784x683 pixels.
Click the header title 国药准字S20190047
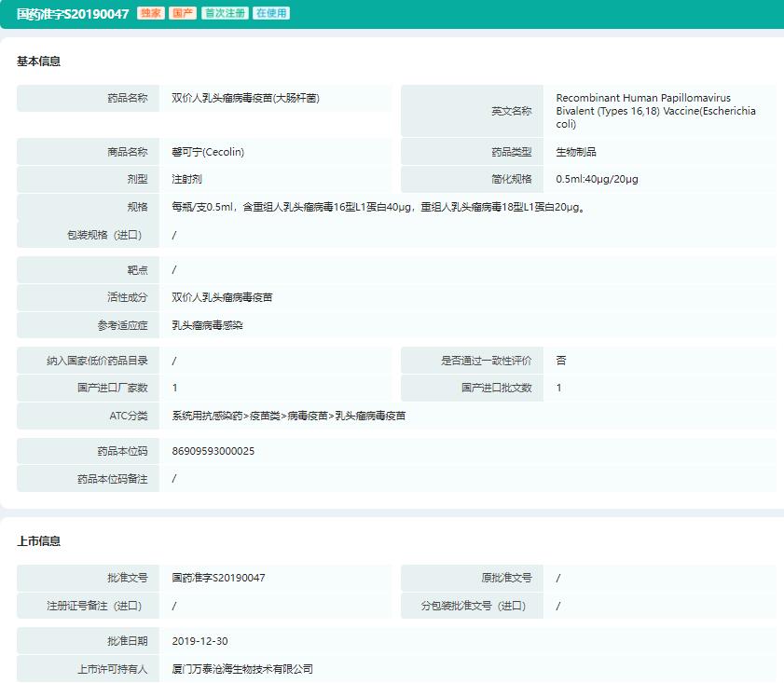(73, 14)
